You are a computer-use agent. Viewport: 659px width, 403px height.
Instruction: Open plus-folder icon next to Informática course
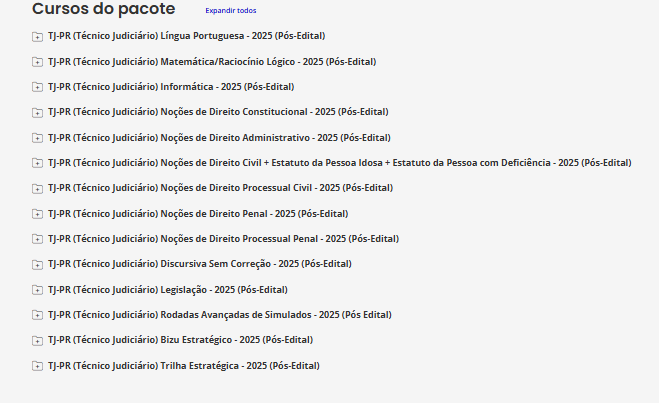[37, 87]
